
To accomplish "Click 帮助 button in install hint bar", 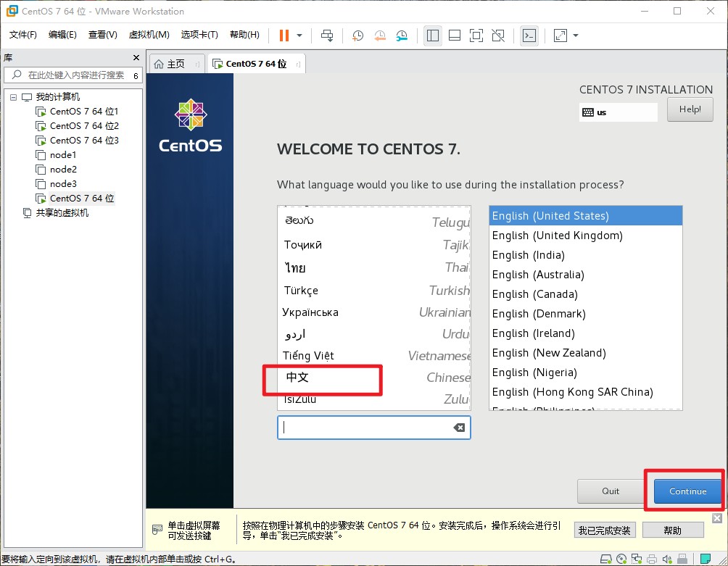I will [673, 530].
